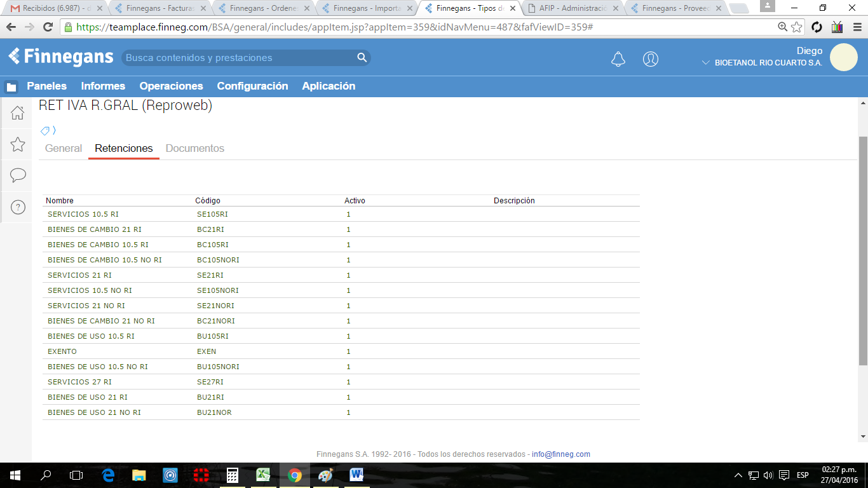Screen dimensions: 868x488
Task: Switch to the General tab
Action: pos(64,149)
